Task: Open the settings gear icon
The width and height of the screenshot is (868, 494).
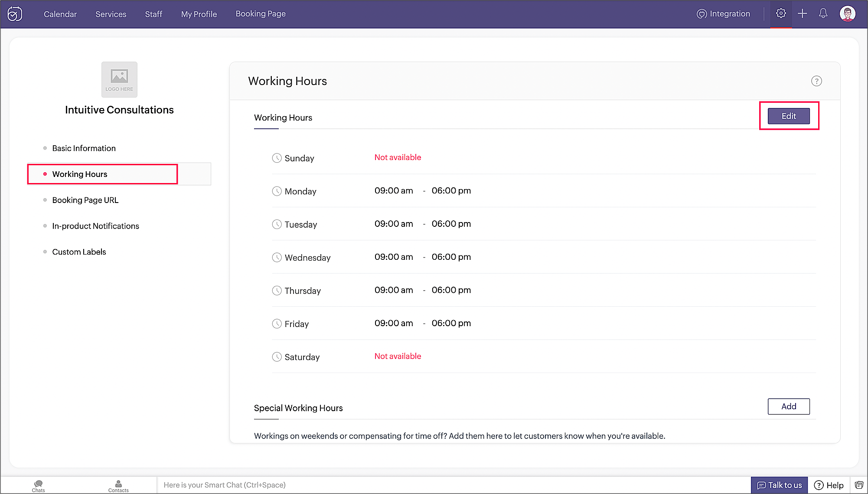Action: (781, 13)
